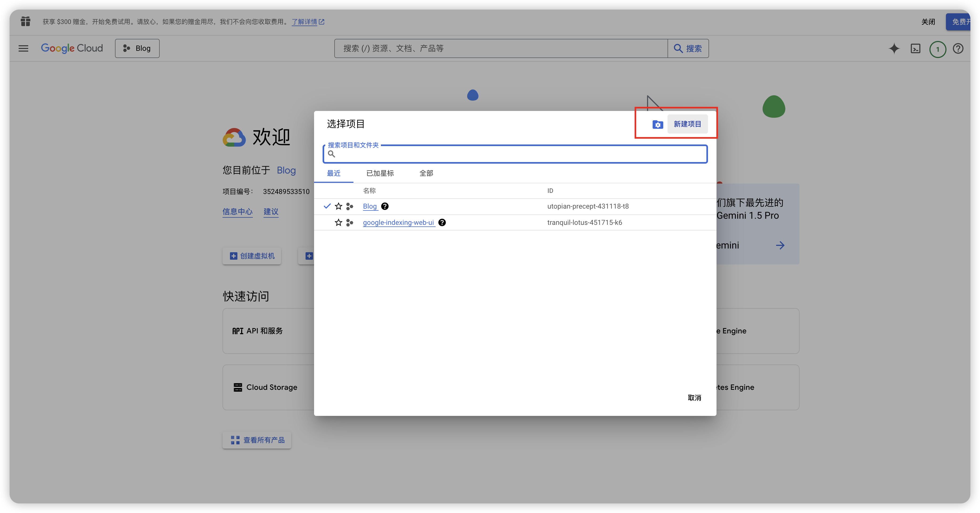Show help tooltip beside google-indexing-web-ui
Screen dimensions: 980x513
point(442,222)
